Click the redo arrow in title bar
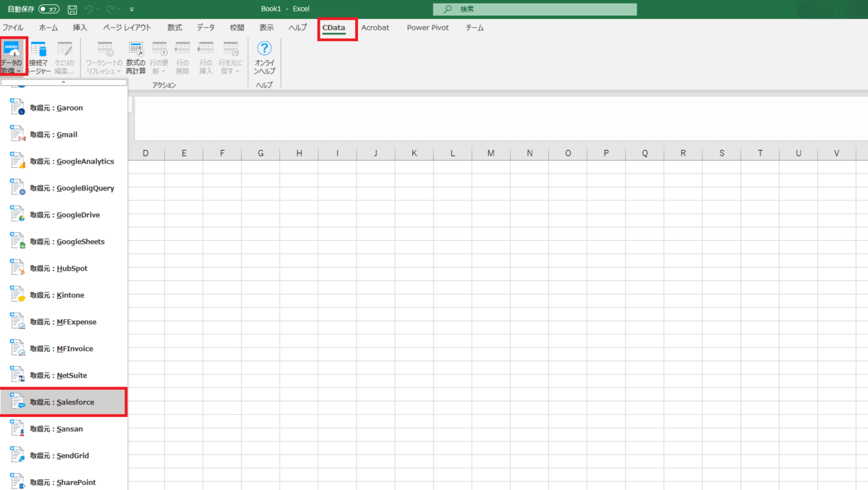Viewport: 868px width, 490px height. pos(111,9)
